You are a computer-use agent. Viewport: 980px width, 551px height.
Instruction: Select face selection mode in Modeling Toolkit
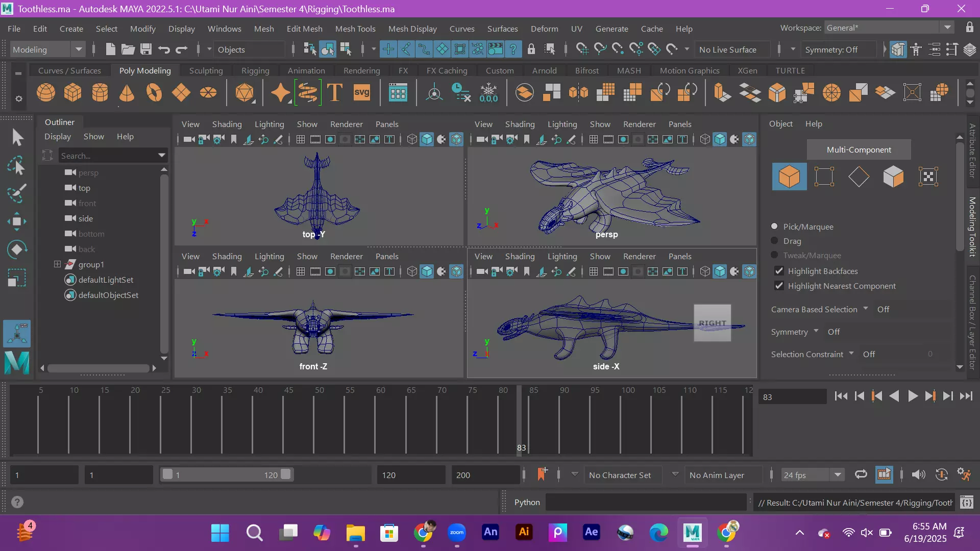pyautogui.click(x=893, y=177)
